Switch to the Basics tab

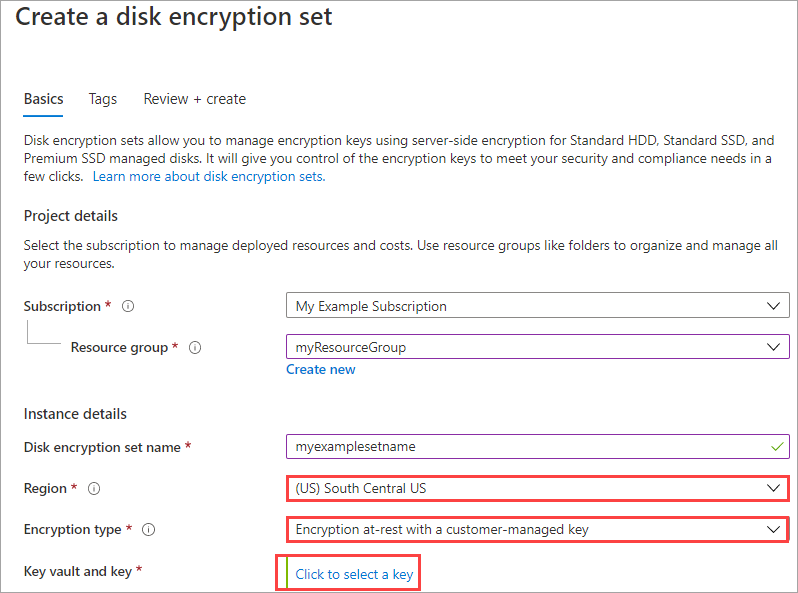pos(44,99)
